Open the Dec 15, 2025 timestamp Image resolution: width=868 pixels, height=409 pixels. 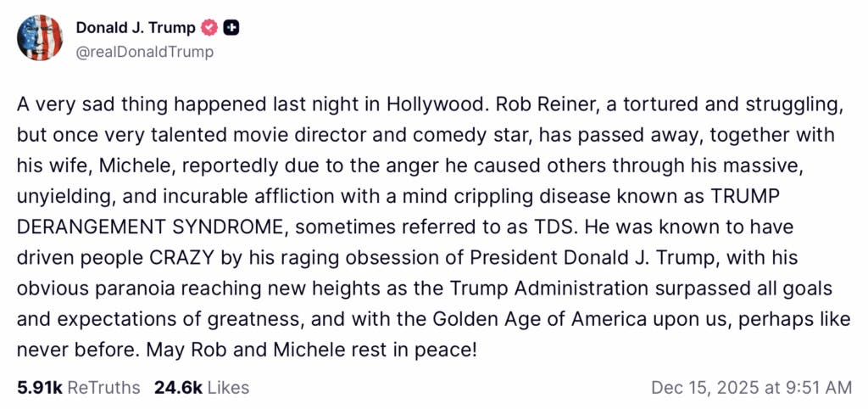coord(712,388)
